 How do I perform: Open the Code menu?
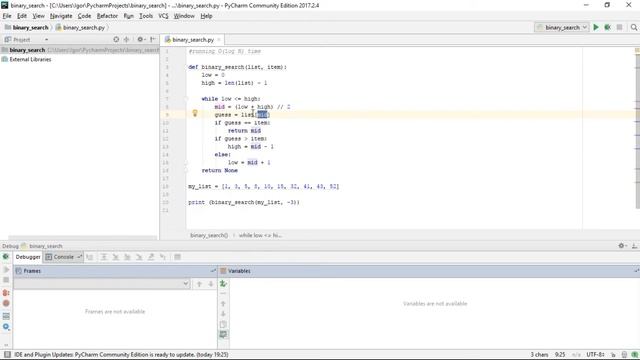tap(84, 16)
